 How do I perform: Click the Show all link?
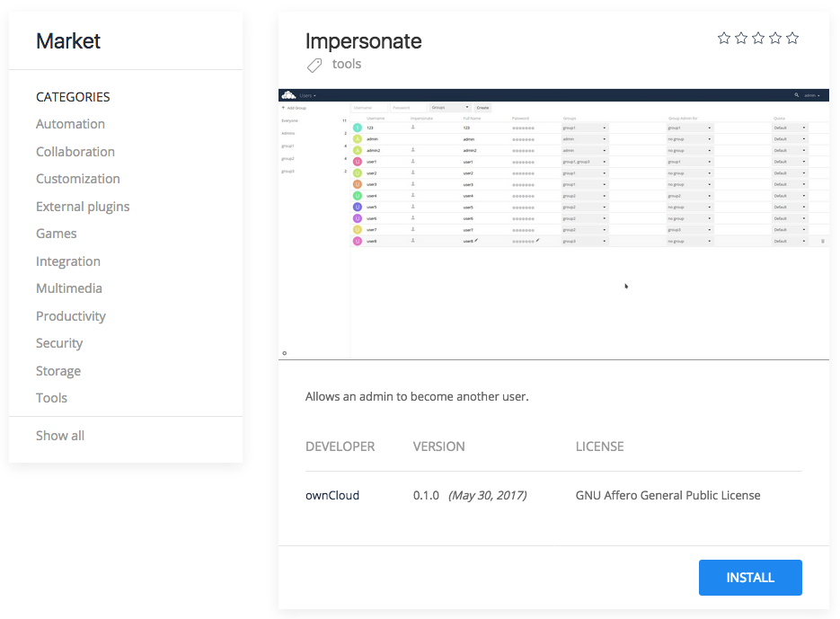(59, 435)
